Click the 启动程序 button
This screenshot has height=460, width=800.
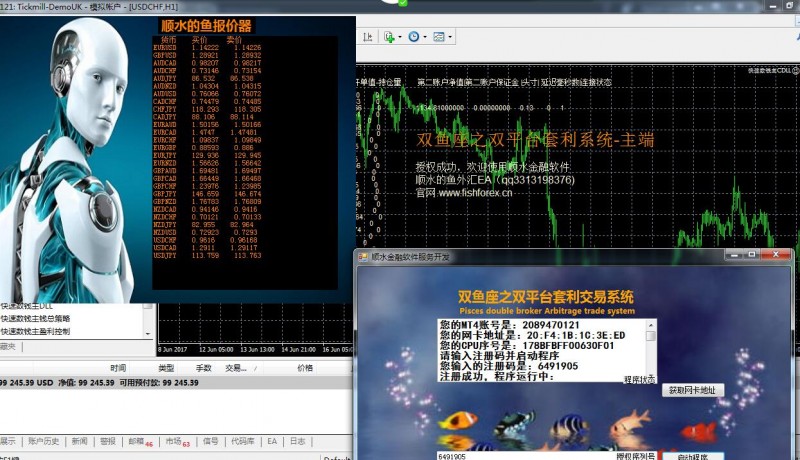click(x=692, y=456)
